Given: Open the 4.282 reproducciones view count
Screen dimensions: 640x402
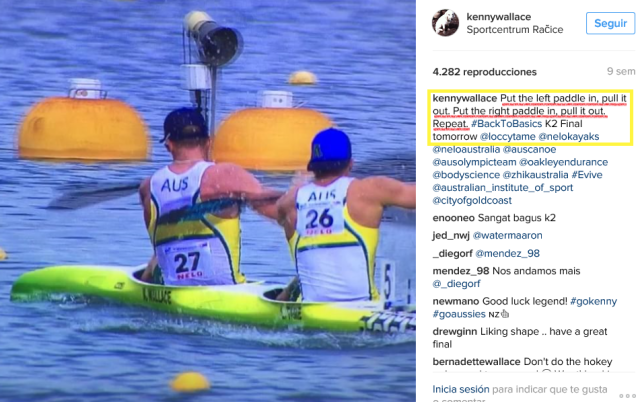Looking at the screenshot, I should pos(484,72).
